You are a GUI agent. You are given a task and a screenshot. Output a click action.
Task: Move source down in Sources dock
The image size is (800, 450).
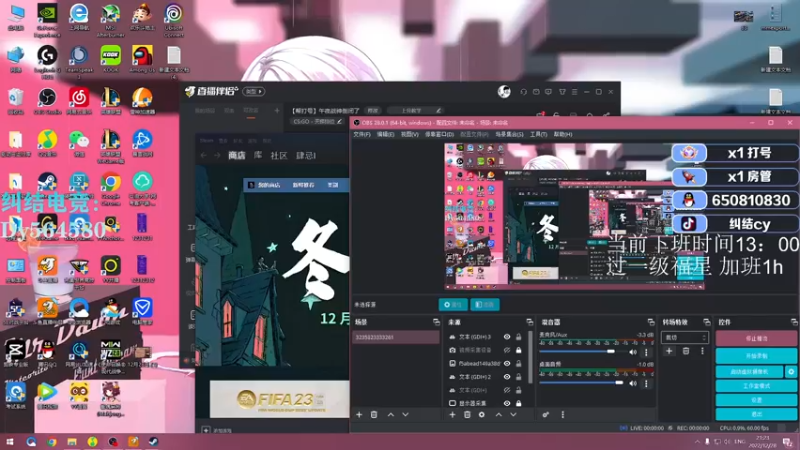513,415
